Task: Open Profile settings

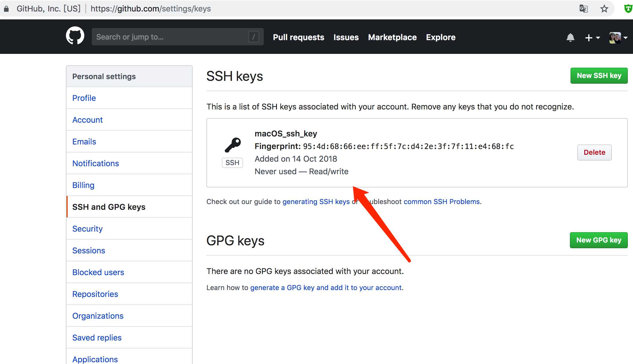Action: click(x=129, y=98)
